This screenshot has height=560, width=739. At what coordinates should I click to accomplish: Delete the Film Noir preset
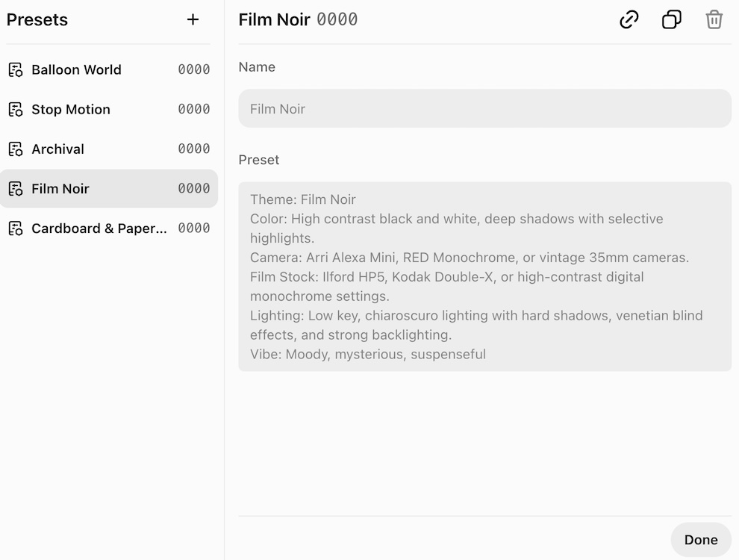click(714, 19)
